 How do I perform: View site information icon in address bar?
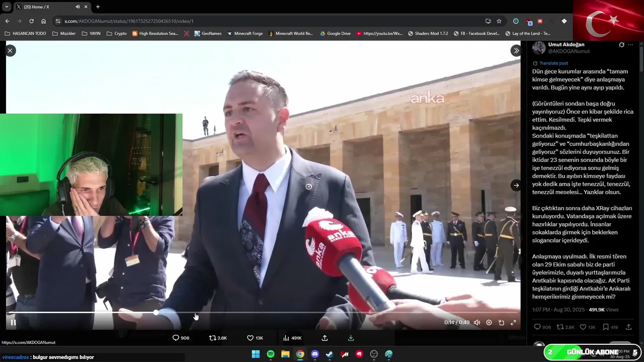[x=58, y=21]
